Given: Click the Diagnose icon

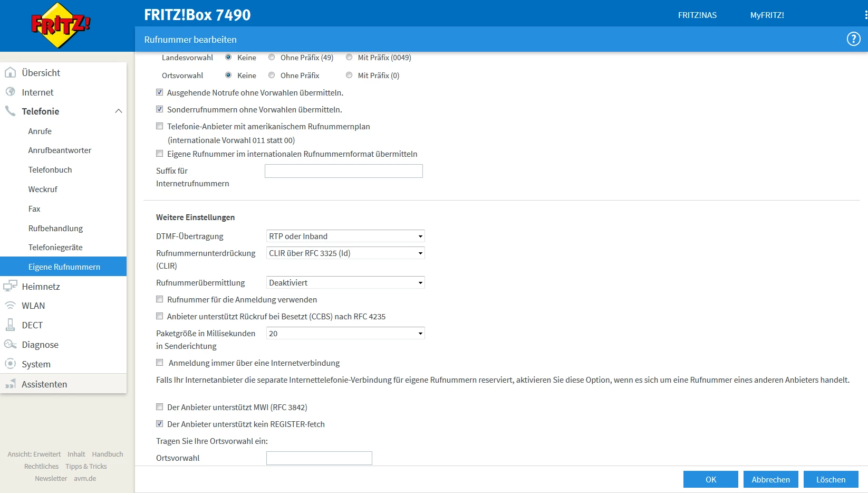Looking at the screenshot, I should coord(10,344).
